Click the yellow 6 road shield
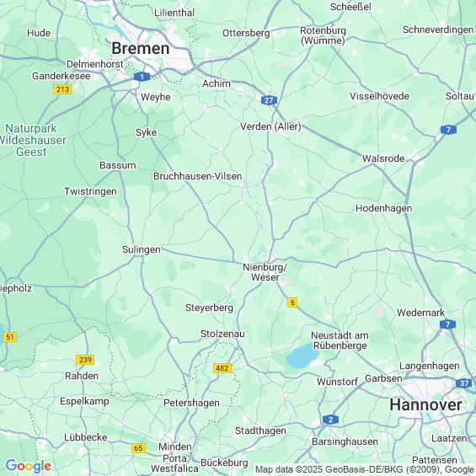The height and width of the screenshot is (476, 476). coord(292,302)
